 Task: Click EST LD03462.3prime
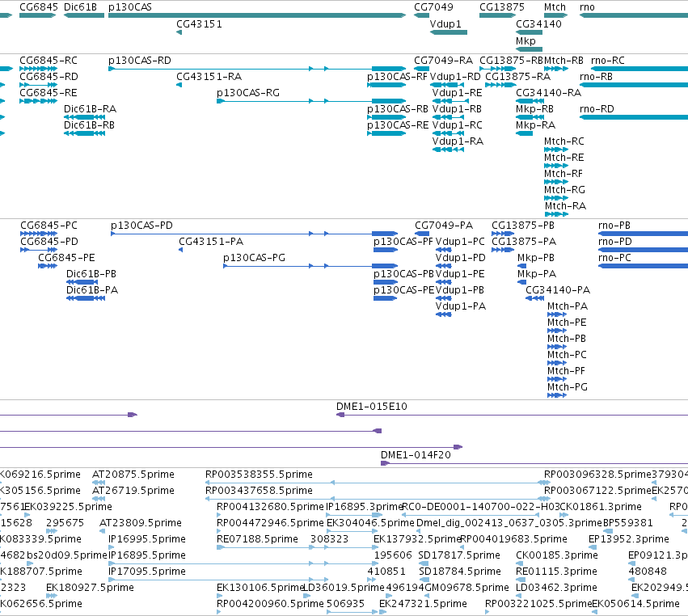[x=521, y=596]
